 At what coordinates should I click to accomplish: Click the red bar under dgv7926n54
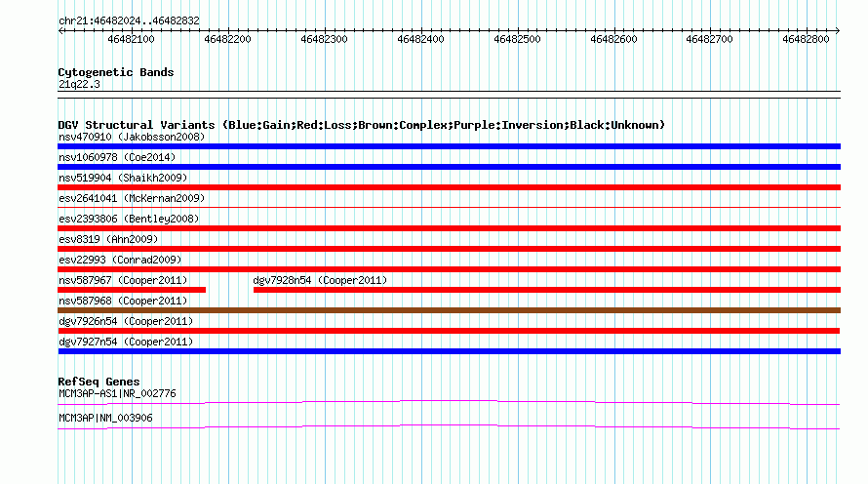point(449,331)
